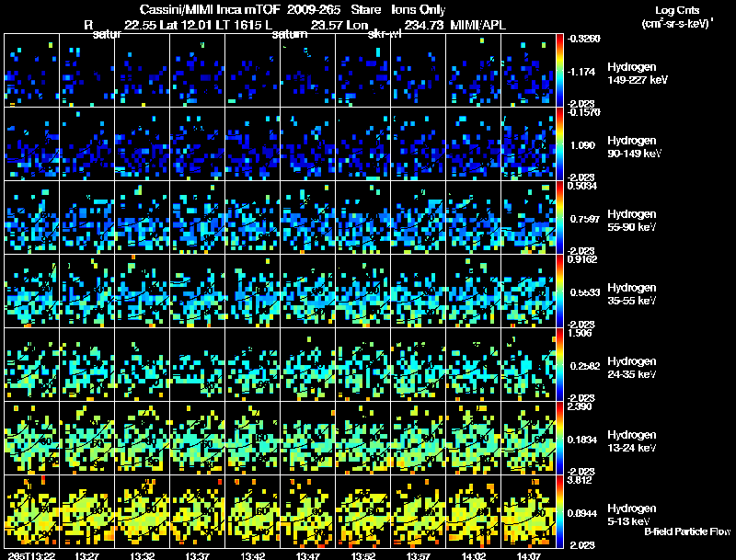The image size is (736, 560).
Task: Select the 90-149 keV panel at 13:57
Action: (419, 144)
